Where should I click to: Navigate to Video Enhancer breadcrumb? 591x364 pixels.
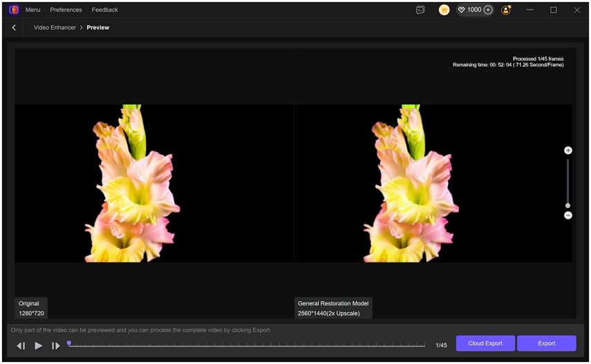pos(55,28)
